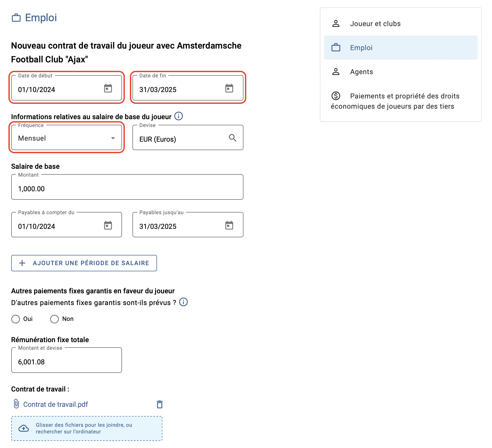Click the salary Montant input field
This screenshot has height=448, width=492.
[x=127, y=187]
